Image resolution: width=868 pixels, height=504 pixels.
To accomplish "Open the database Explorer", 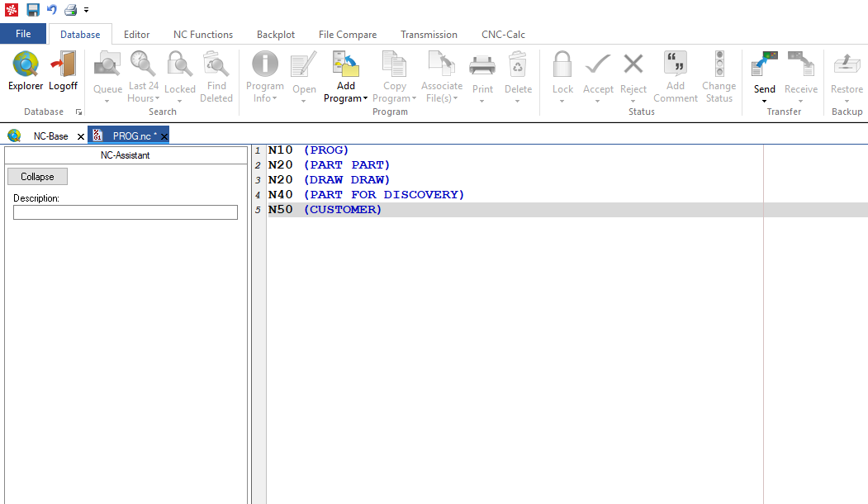I will (x=26, y=70).
